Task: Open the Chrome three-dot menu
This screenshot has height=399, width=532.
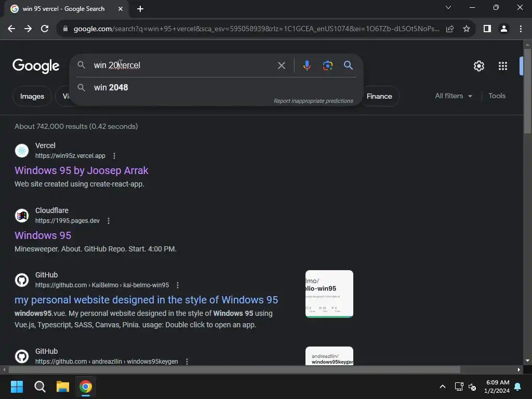Action: 521,29
